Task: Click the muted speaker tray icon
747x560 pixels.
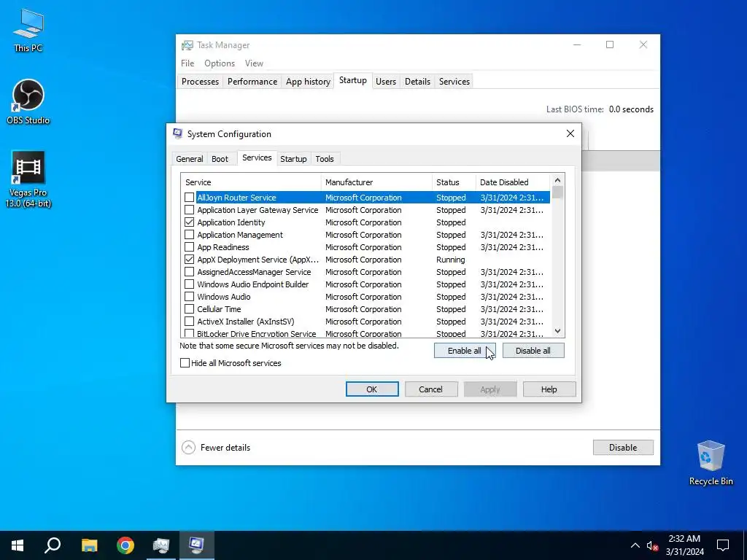Action: pyautogui.click(x=652, y=545)
